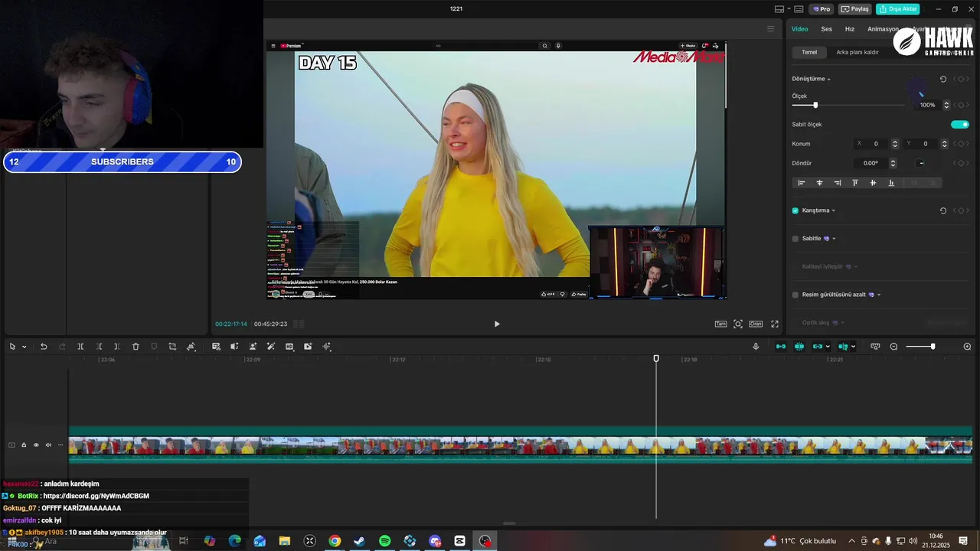This screenshot has width=980, height=551.
Task: Open the selection tool dropdown arrow
Action: pos(24,347)
